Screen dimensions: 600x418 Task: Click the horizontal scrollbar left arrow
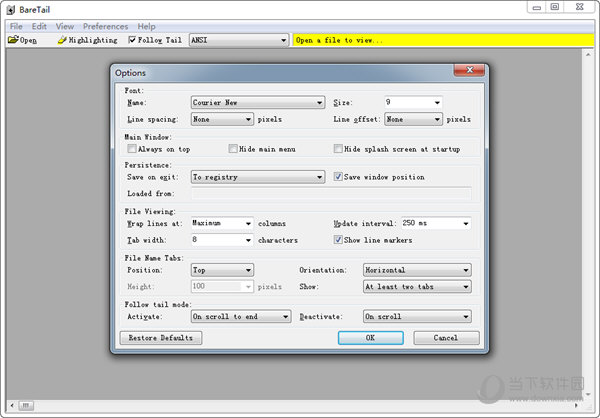coord(12,405)
